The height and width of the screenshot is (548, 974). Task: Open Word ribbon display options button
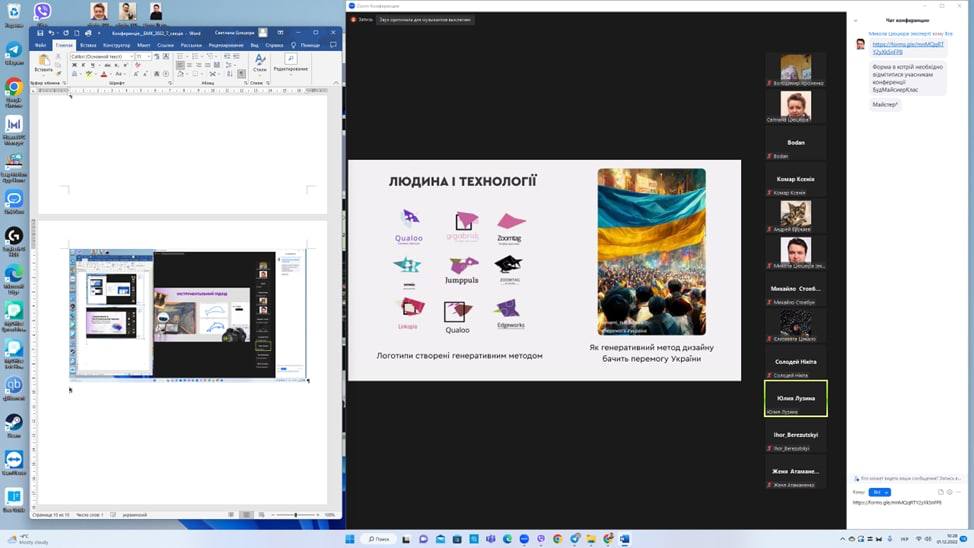pos(280,33)
